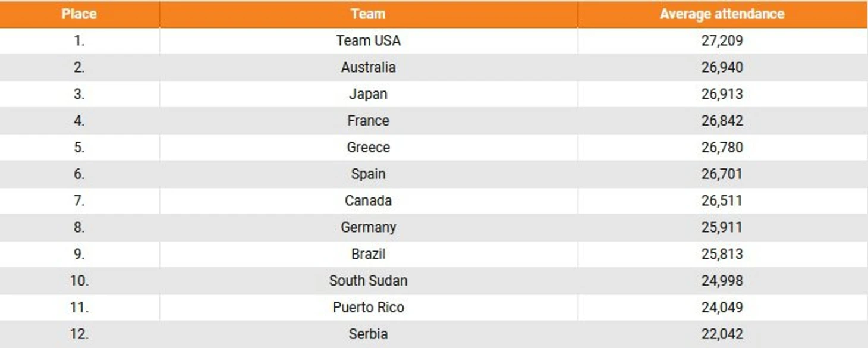Select the Team USA cell
This screenshot has height=348, width=868.
(x=368, y=41)
